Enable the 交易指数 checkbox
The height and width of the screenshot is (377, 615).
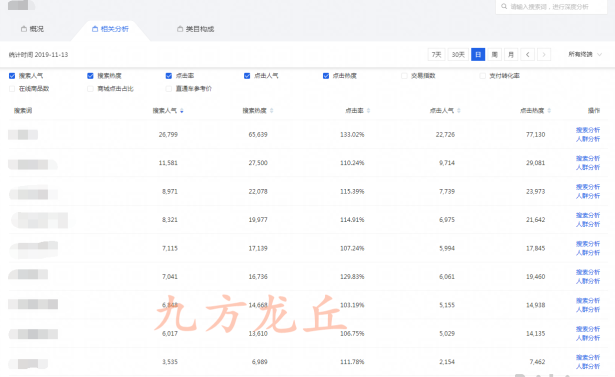(x=404, y=76)
